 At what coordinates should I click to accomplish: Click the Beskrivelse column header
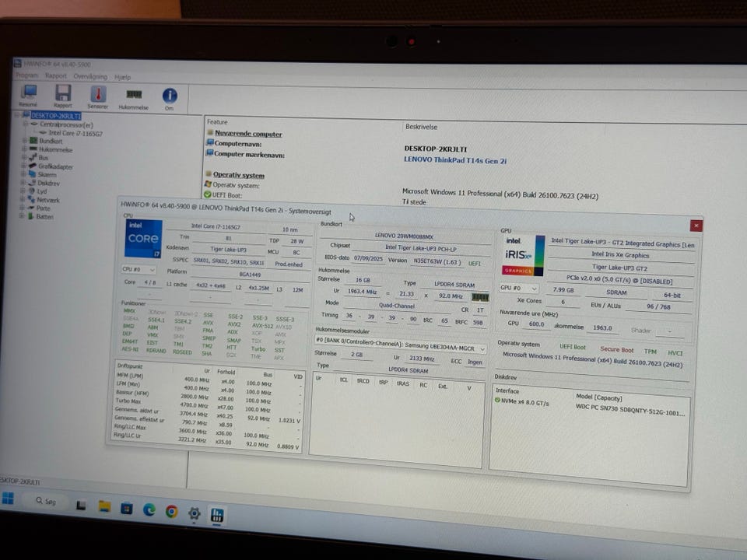tap(421, 127)
